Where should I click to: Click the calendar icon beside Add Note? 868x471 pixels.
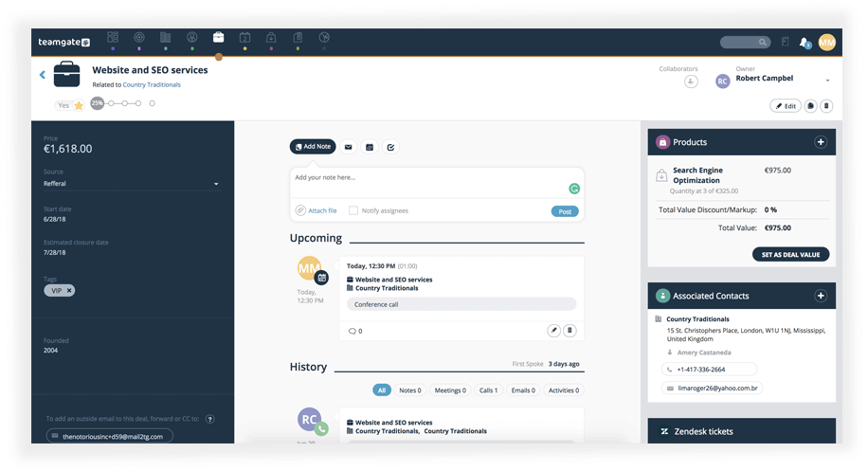(x=370, y=147)
